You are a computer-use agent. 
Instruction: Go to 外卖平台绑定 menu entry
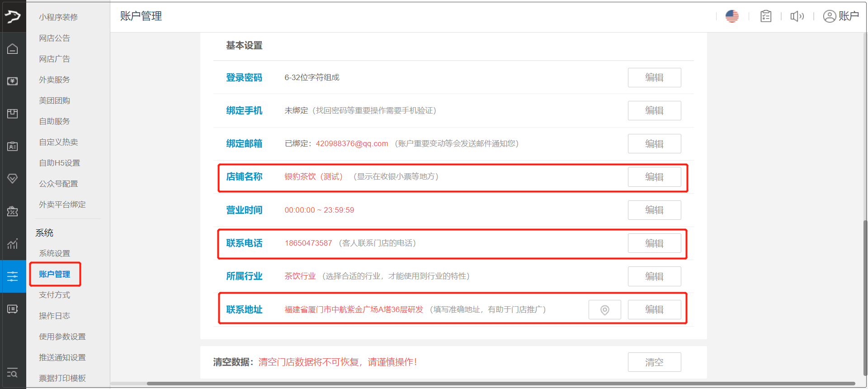click(62, 204)
